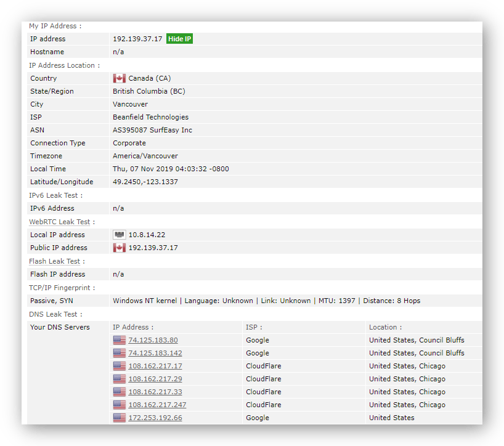Click the Latitude/Longitude value 49.2450,-123.1337
Image resolution: width=504 pixels, height=446 pixels.
(145, 182)
